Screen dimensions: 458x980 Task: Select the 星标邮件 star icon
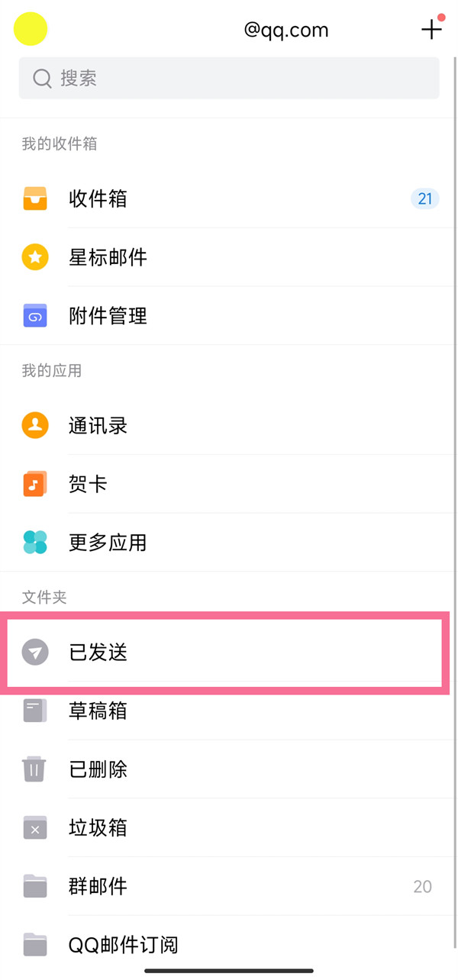(34, 257)
